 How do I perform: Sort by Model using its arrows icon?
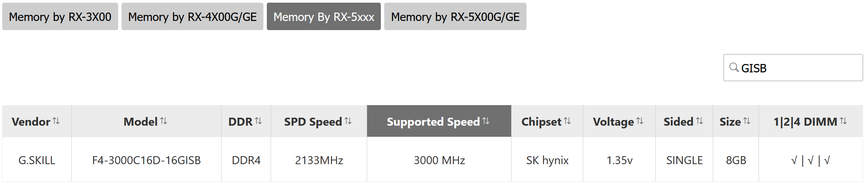click(164, 121)
